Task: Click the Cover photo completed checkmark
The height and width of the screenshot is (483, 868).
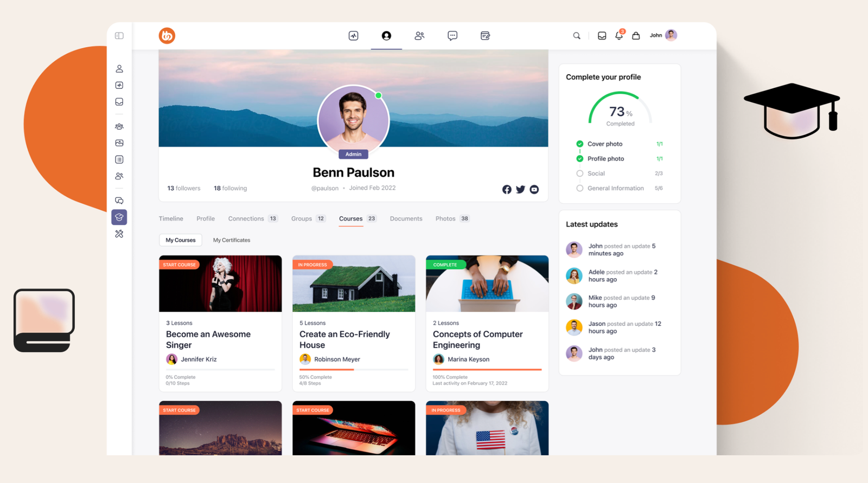Action: 580,144
